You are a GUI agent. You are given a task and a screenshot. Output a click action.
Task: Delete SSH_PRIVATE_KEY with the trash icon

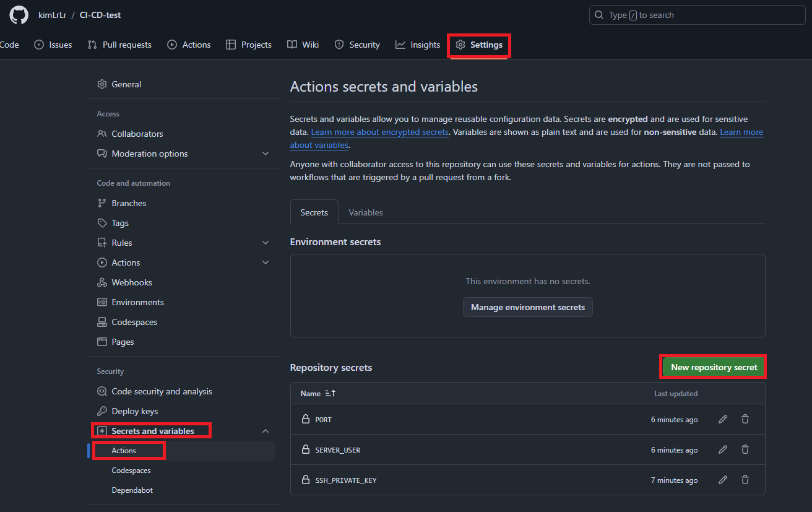pyautogui.click(x=745, y=480)
